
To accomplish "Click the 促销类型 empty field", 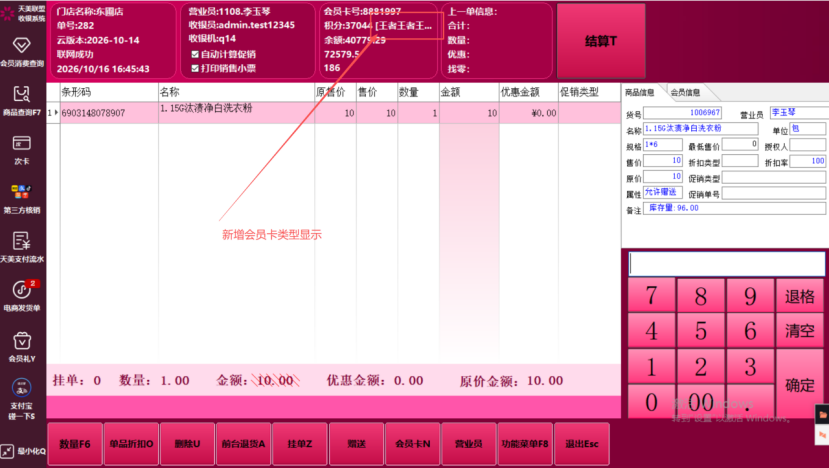I will click(x=773, y=177).
